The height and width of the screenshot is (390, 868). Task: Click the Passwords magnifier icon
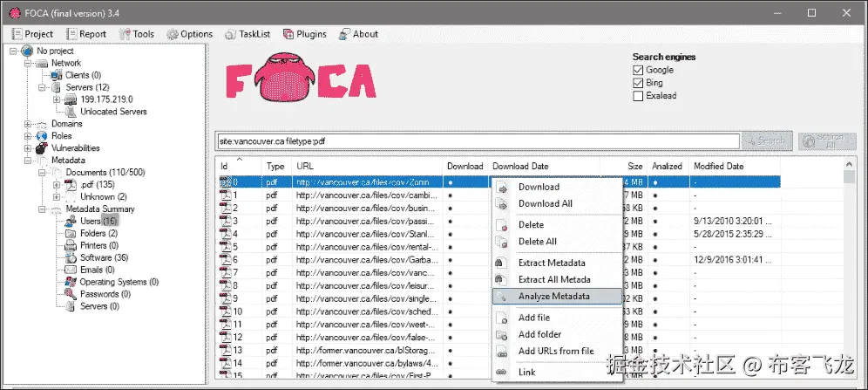click(x=71, y=294)
